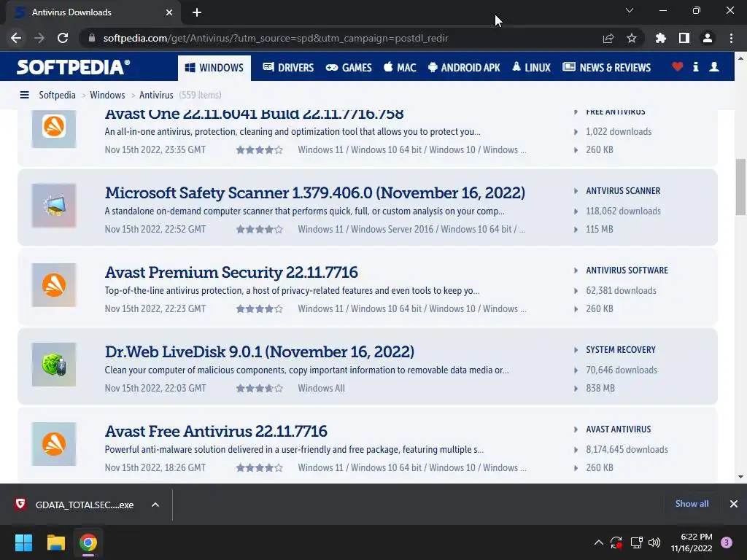Click the '838 MB' size text

coord(600,388)
